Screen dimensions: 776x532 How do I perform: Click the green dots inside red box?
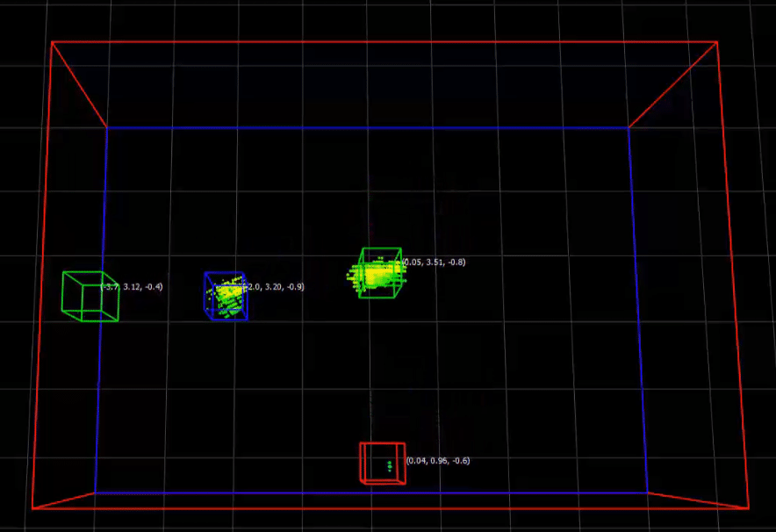pyautogui.click(x=389, y=465)
